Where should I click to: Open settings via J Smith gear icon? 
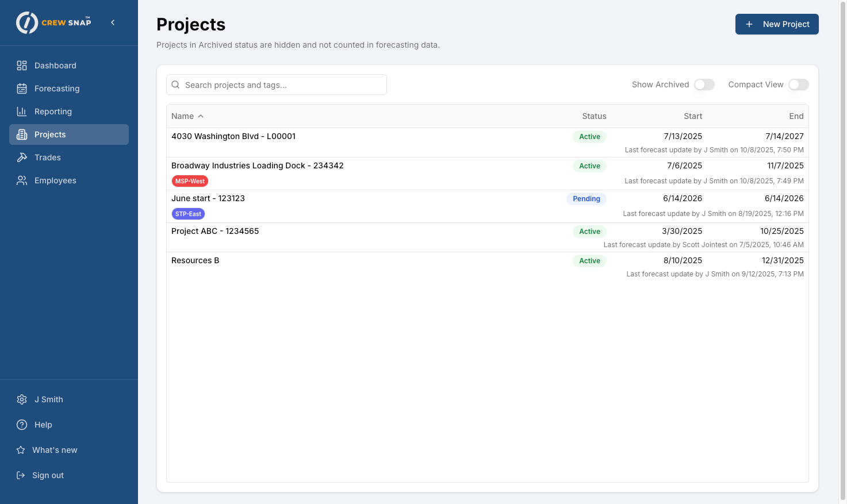pos(22,399)
